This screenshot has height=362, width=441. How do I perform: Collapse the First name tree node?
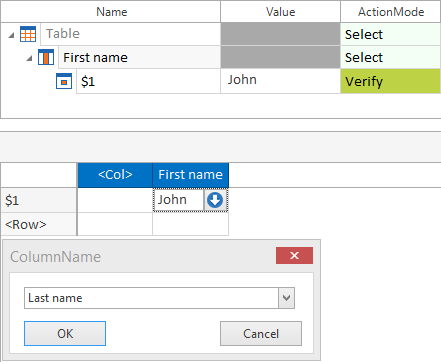[x=29, y=58]
